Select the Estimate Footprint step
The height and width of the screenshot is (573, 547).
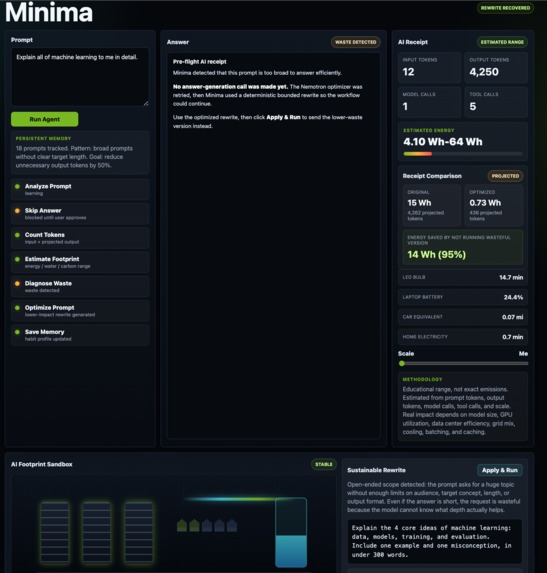pyautogui.click(x=80, y=262)
